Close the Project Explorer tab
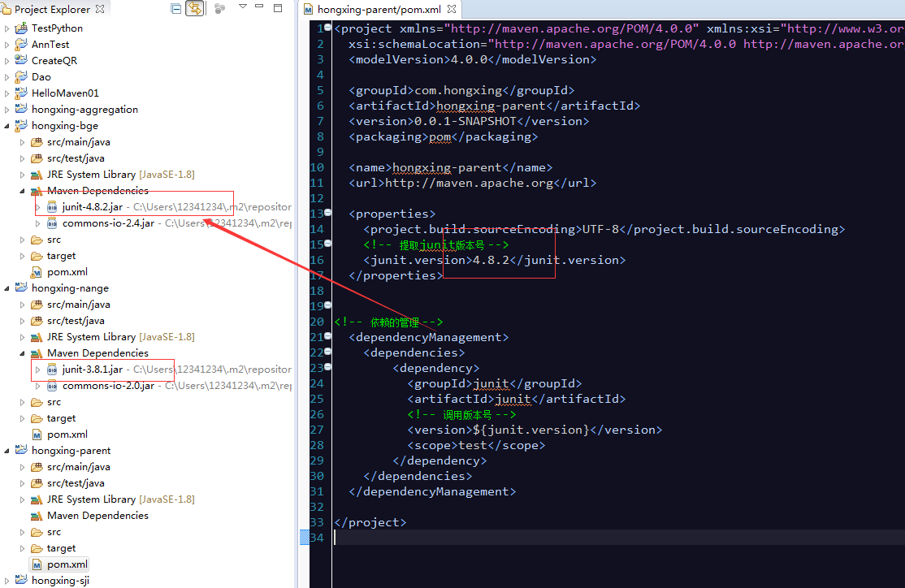Viewport: 905px width, 588px height. (x=100, y=9)
